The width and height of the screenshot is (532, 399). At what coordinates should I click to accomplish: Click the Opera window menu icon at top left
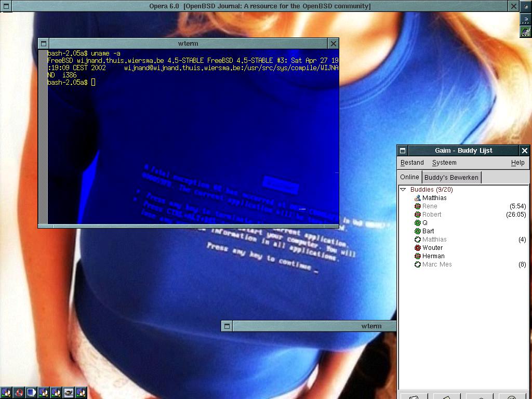6,6
